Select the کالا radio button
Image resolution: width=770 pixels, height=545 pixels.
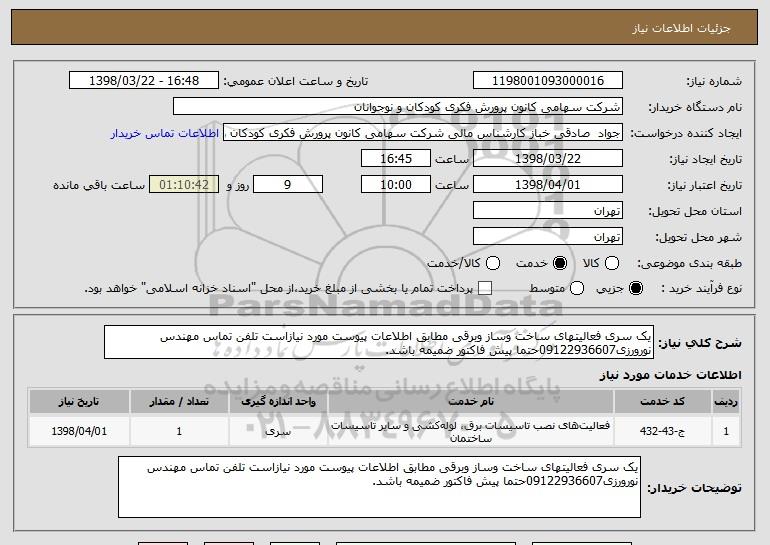[x=612, y=263]
